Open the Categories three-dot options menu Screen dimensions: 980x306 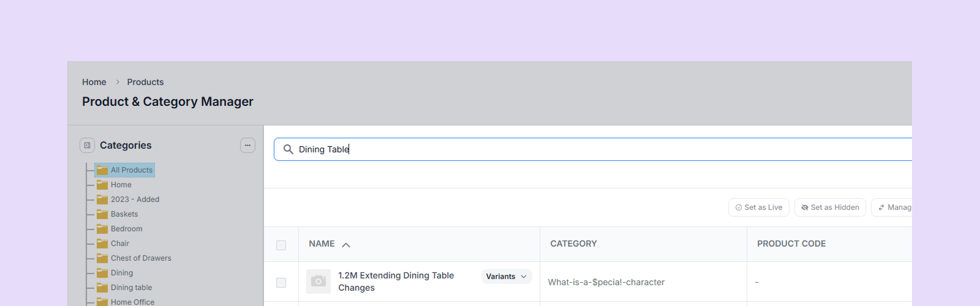pyautogui.click(x=247, y=146)
